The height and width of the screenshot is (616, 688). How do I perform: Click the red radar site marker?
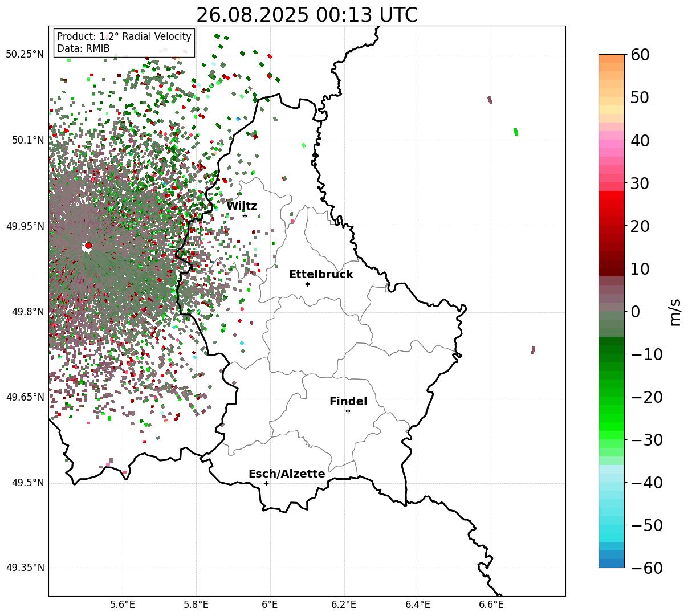(x=88, y=246)
